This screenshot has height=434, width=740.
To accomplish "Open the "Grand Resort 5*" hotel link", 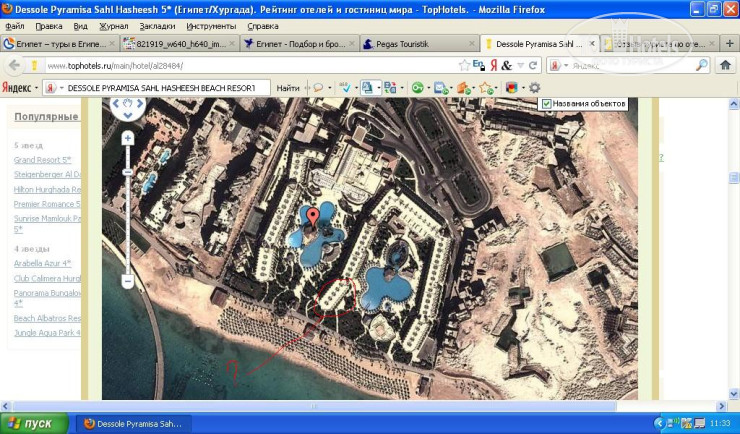I will coord(42,160).
